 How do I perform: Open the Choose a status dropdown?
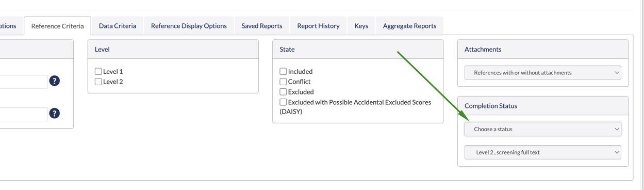coord(542,129)
